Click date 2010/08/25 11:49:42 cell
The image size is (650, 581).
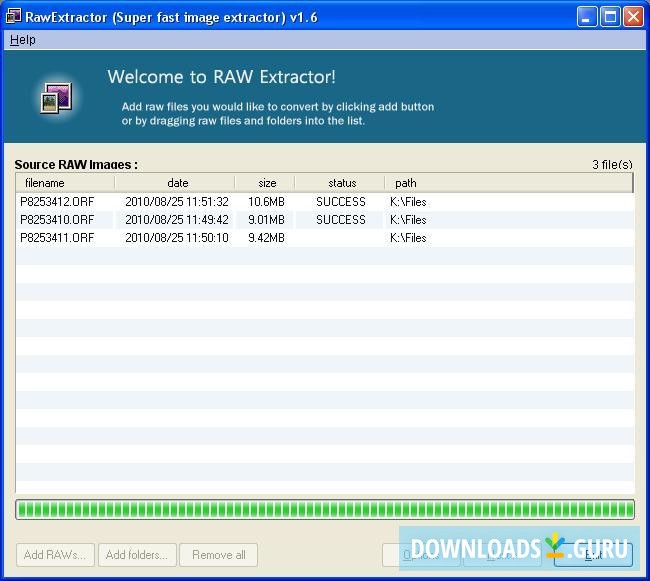click(x=177, y=220)
